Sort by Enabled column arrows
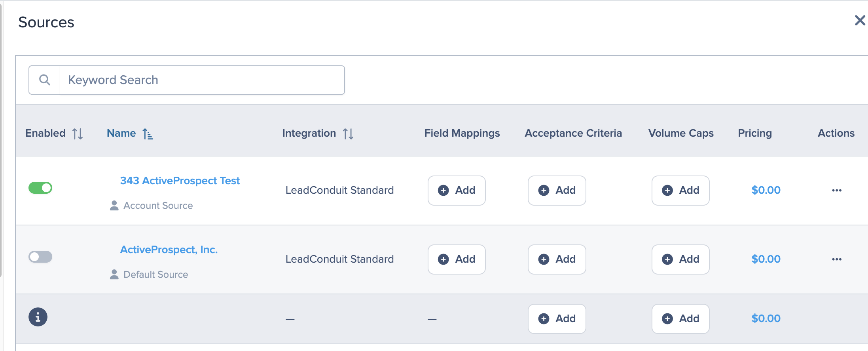The image size is (868, 351). click(78, 134)
